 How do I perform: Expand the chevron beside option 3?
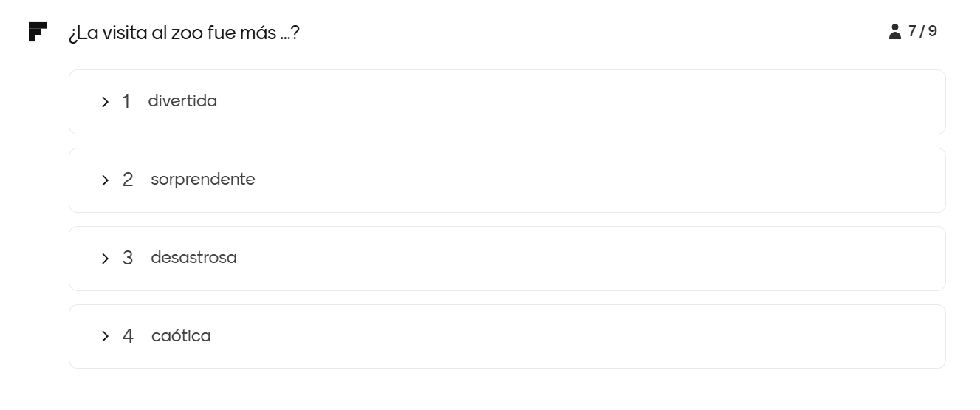pyautogui.click(x=105, y=259)
